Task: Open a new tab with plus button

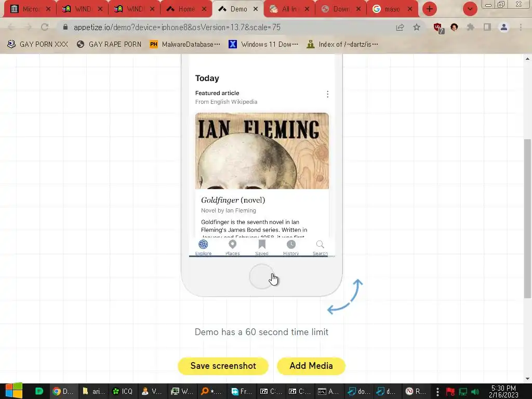Action: [430, 9]
